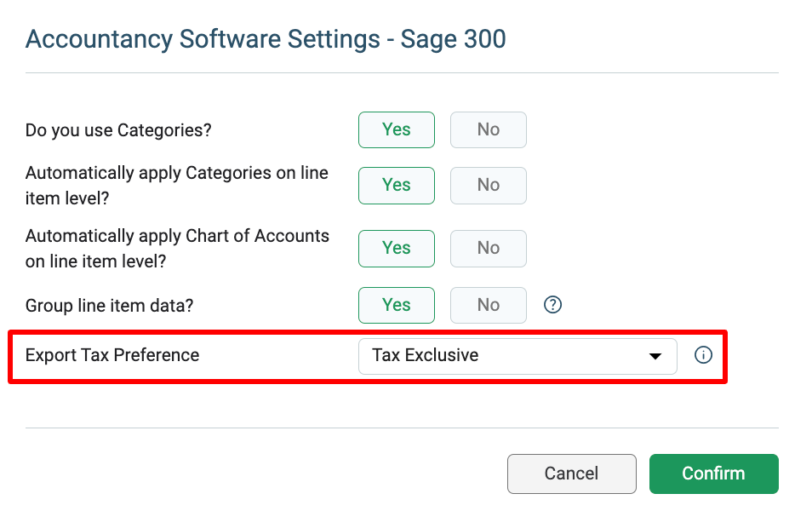The height and width of the screenshot is (511, 812).
Task: Cancel the Sage 300 settings dialog
Action: [x=572, y=474]
